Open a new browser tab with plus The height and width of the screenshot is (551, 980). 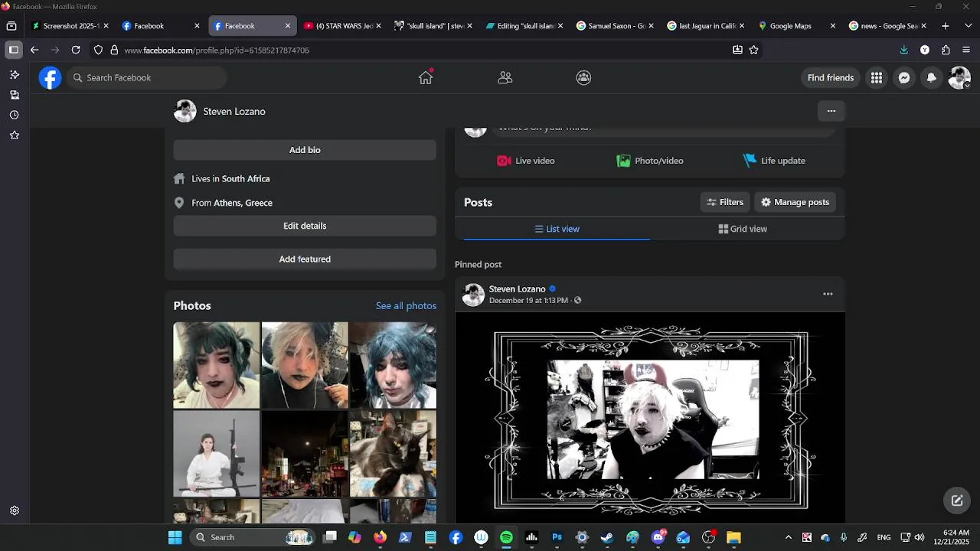point(946,25)
